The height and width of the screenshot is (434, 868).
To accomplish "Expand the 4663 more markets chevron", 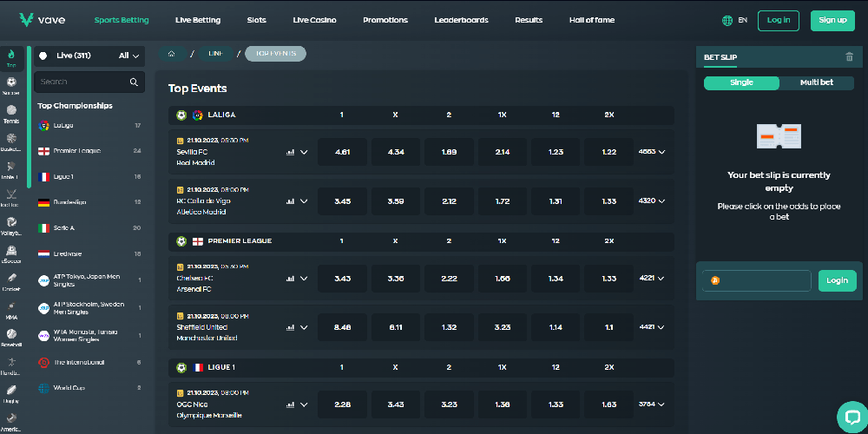I will click(x=653, y=152).
